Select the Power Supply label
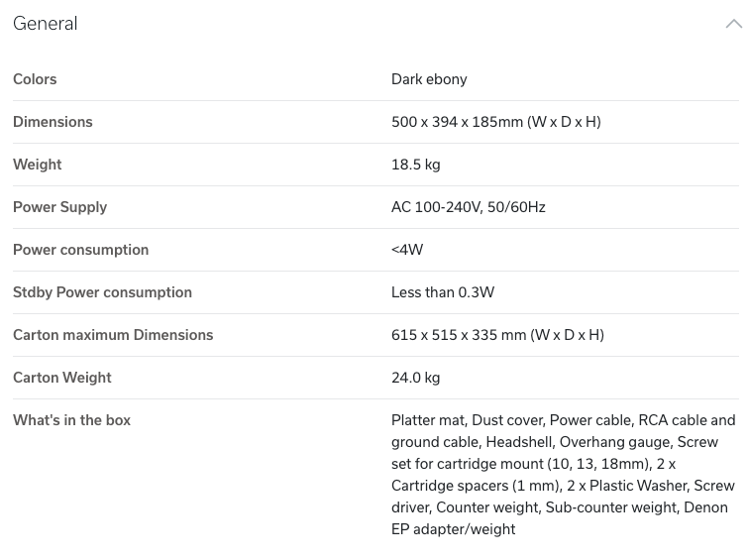The width and height of the screenshot is (747, 560). point(60,207)
